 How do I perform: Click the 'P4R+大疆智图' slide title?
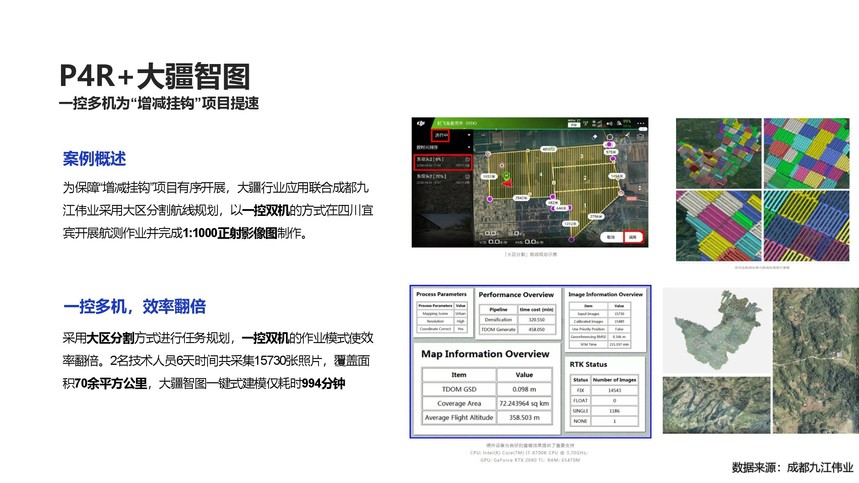[154, 76]
